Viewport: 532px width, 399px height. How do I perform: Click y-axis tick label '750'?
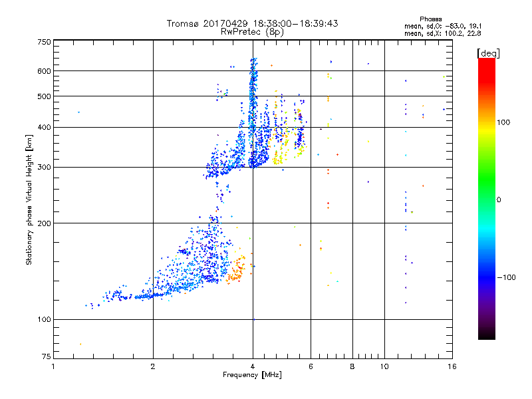44,42
